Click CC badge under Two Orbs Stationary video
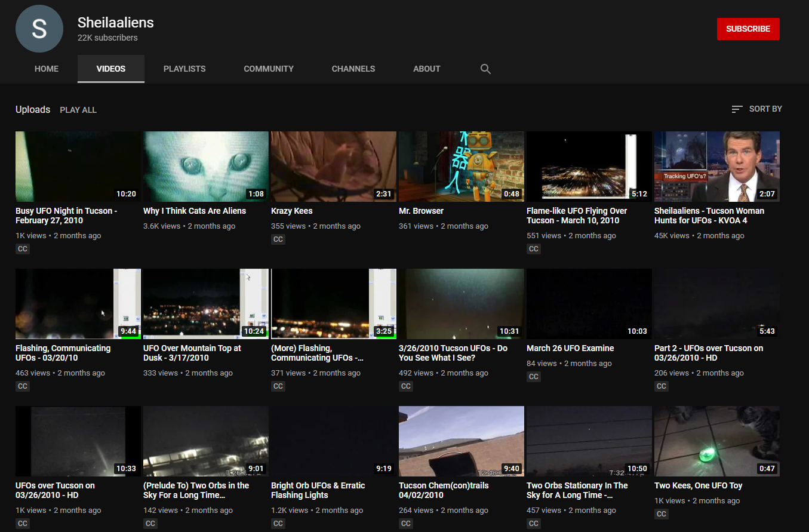This screenshot has height=532, width=809. tap(534, 524)
